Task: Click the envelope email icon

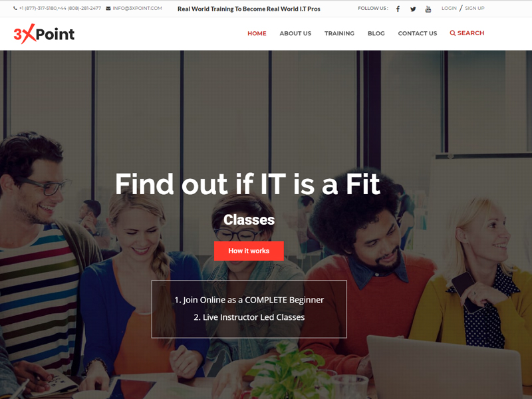Action: 108,9
